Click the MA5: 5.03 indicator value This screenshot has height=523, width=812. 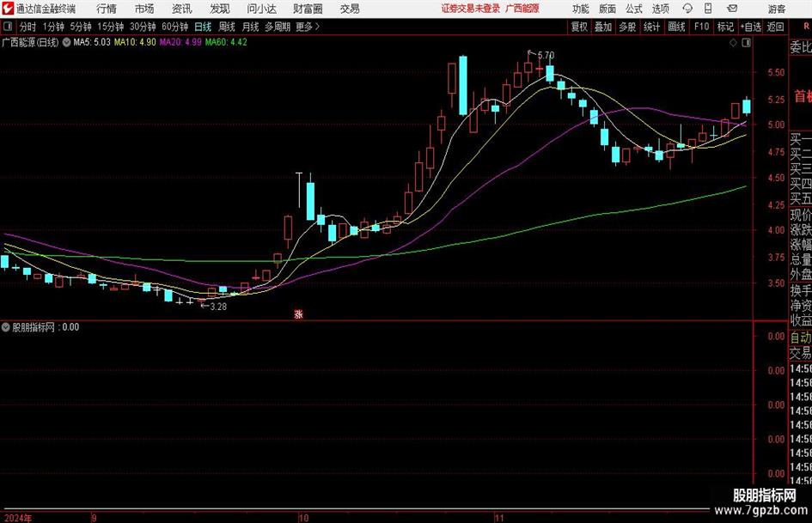pos(92,42)
